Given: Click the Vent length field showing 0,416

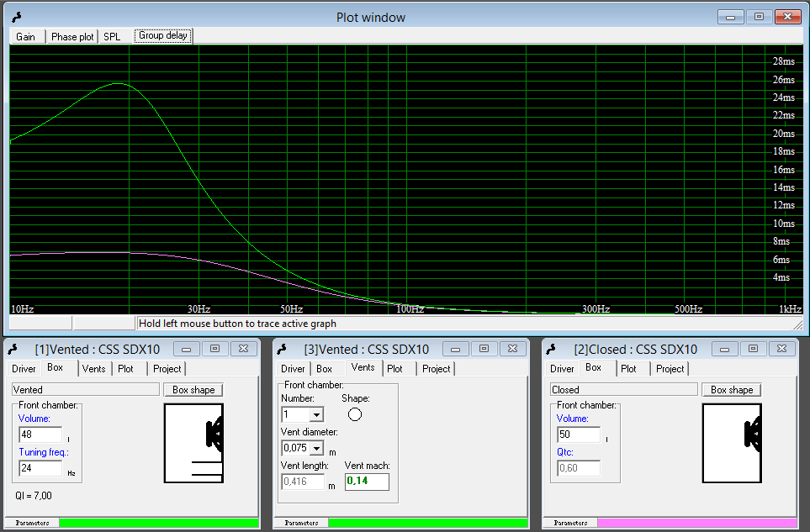Looking at the screenshot, I should [303, 482].
